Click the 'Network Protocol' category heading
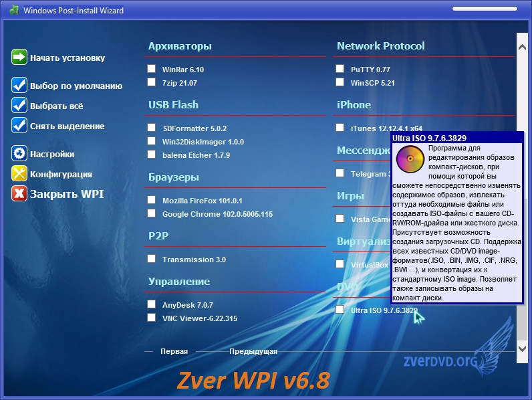Viewport: 532px width, 400px height. [x=381, y=46]
